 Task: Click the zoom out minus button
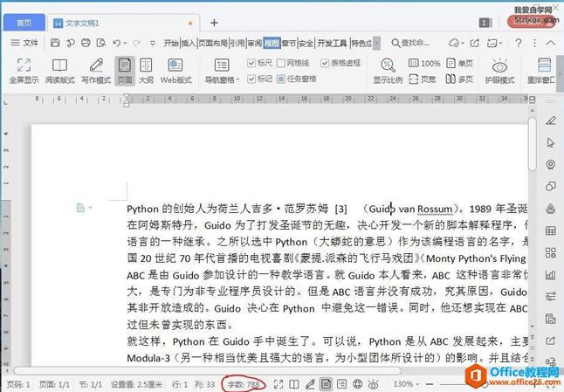(x=430, y=384)
